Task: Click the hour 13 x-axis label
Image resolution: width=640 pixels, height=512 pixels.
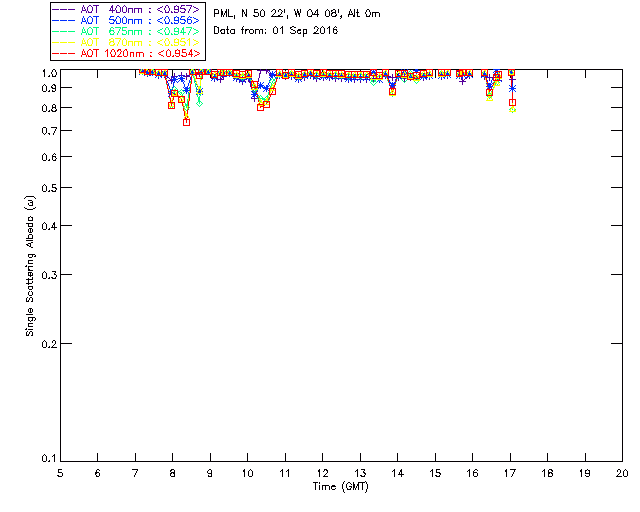Action: coord(360,473)
